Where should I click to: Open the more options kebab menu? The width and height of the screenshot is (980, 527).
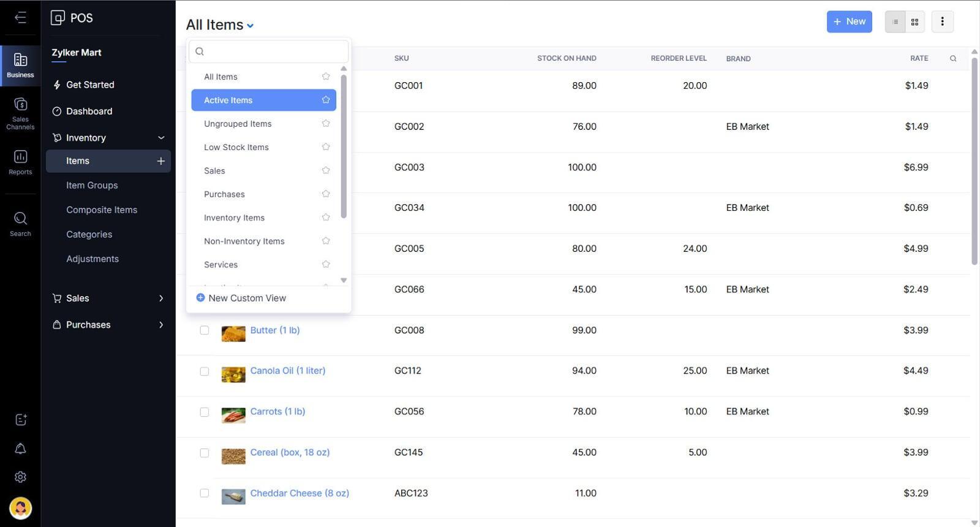coord(942,22)
